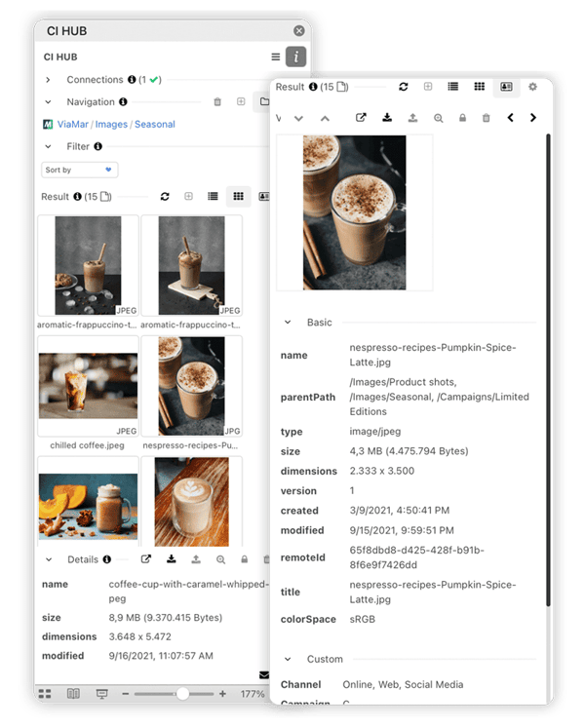Screen dimensions: 585x728
Task: Switch to list view in the right panel
Action: pyautogui.click(x=453, y=87)
